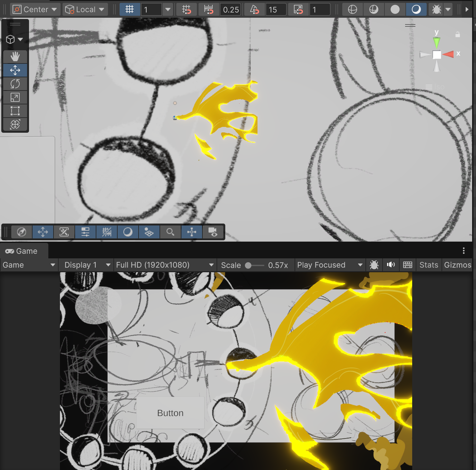Select the combined Transform tool
Screen dimensions: 476x470
point(15,124)
